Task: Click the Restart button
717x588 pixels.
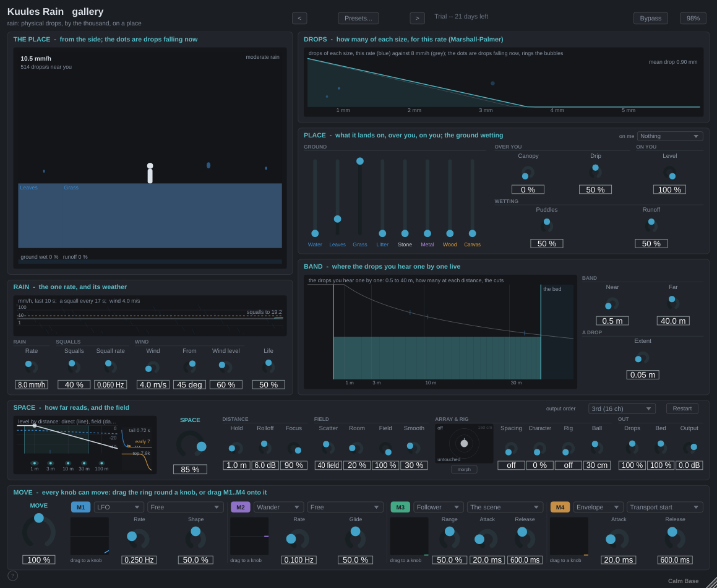Action: (682, 409)
